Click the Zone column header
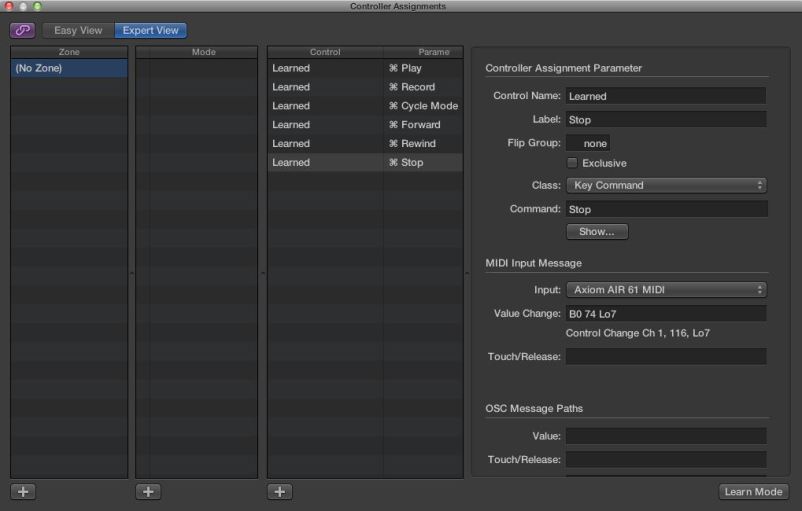Viewport: 802px width, 511px height. [x=69, y=52]
